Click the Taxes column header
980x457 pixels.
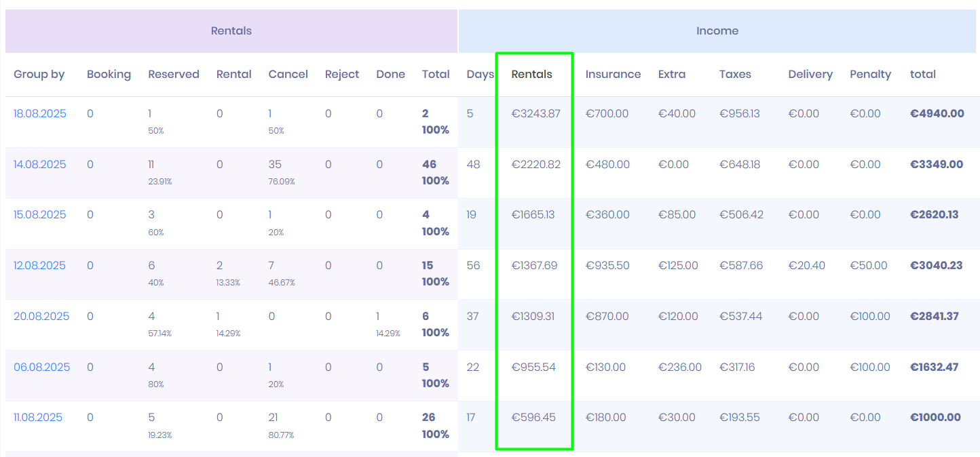click(735, 75)
